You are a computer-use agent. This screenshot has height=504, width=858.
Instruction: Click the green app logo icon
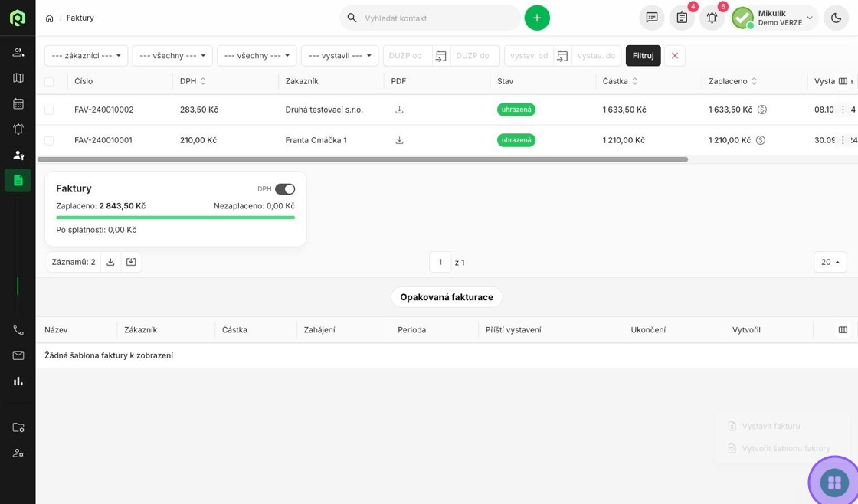(18, 18)
